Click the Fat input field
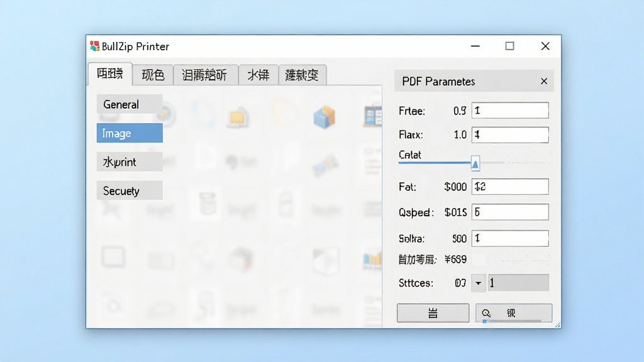 tap(509, 187)
